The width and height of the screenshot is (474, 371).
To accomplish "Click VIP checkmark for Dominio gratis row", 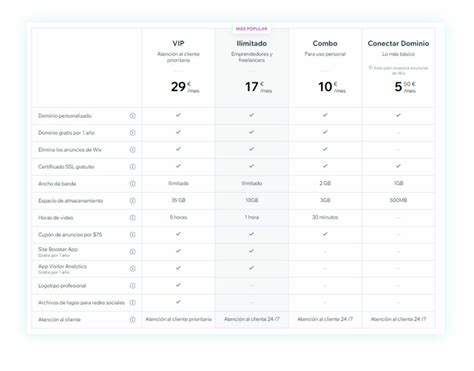I will [178, 132].
